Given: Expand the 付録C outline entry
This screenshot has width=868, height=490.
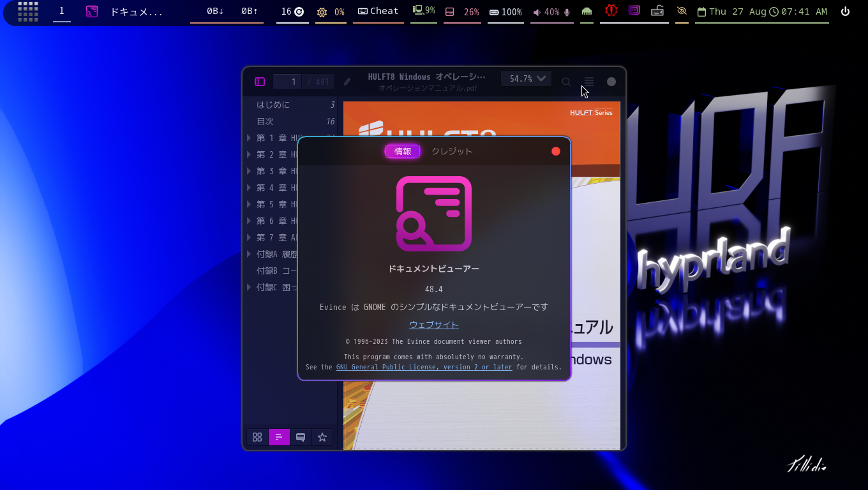Looking at the screenshot, I should click(x=249, y=287).
